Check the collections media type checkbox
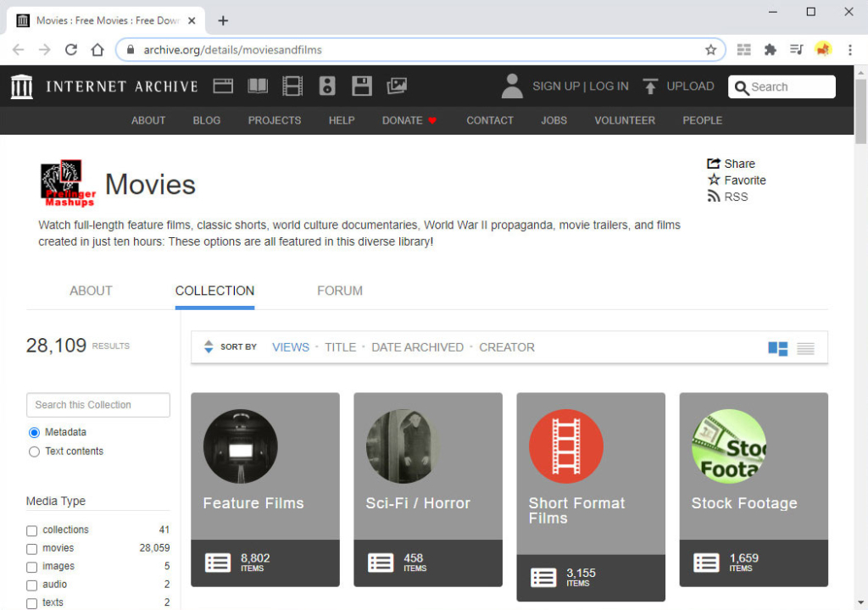Viewport: 868px width, 610px height. [x=31, y=530]
